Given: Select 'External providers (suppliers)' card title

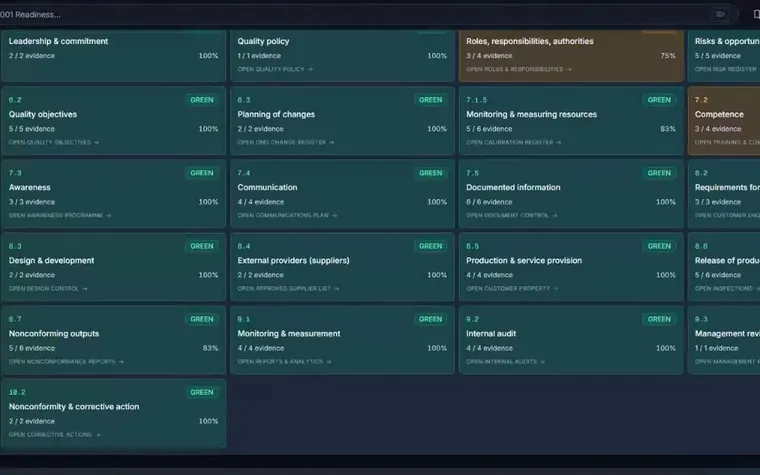Looking at the screenshot, I should (x=293, y=261).
